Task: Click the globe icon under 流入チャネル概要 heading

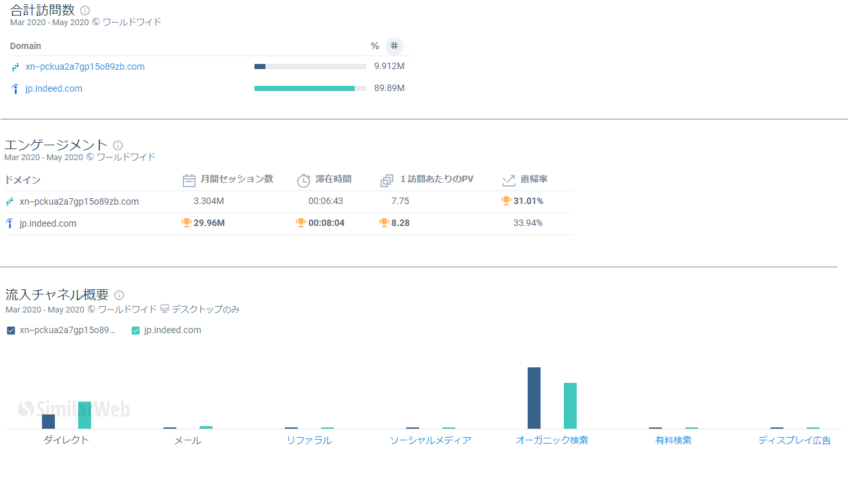Action: tap(92, 309)
